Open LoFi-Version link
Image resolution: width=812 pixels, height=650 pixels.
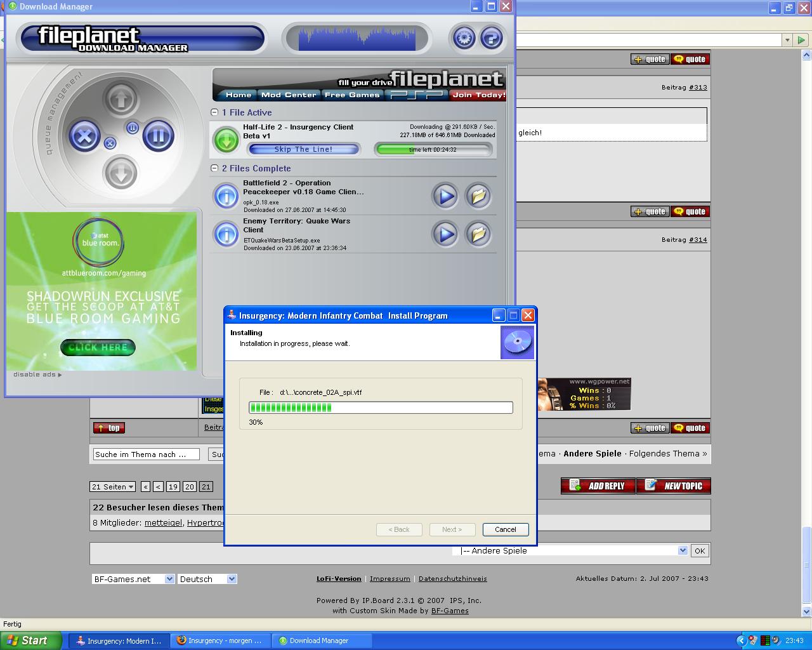(x=339, y=579)
